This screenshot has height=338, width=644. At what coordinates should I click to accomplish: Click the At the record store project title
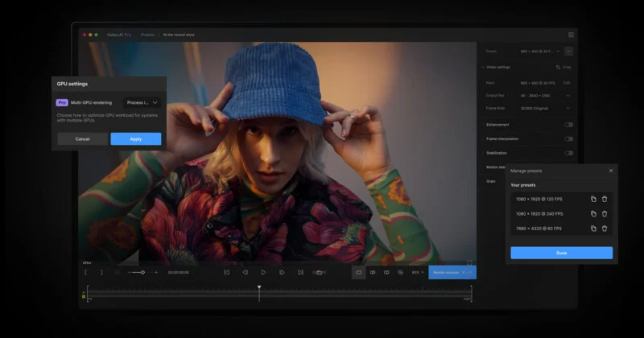pyautogui.click(x=179, y=35)
